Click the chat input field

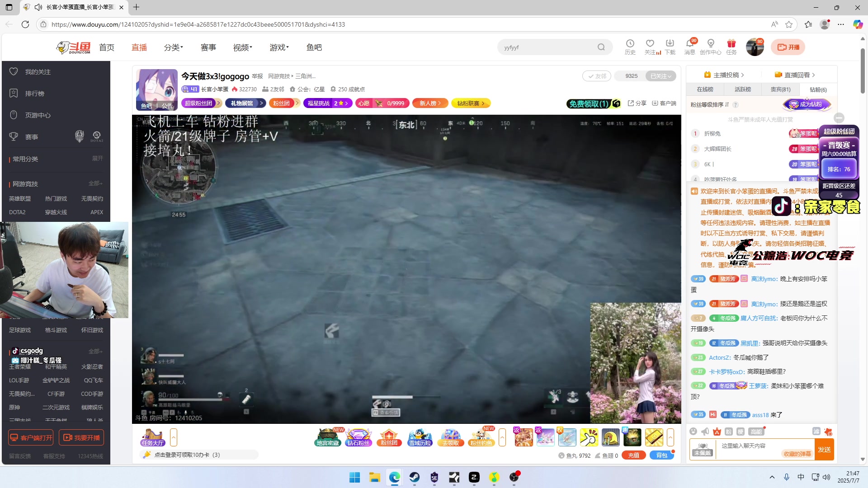(765, 450)
